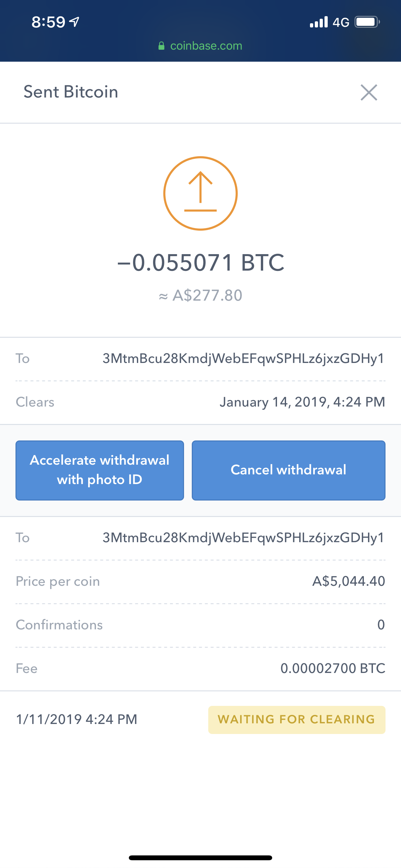Close the Sent Bitcoin dialog
Viewport: 401px width, 868px height.
click(x=369, y=93)
